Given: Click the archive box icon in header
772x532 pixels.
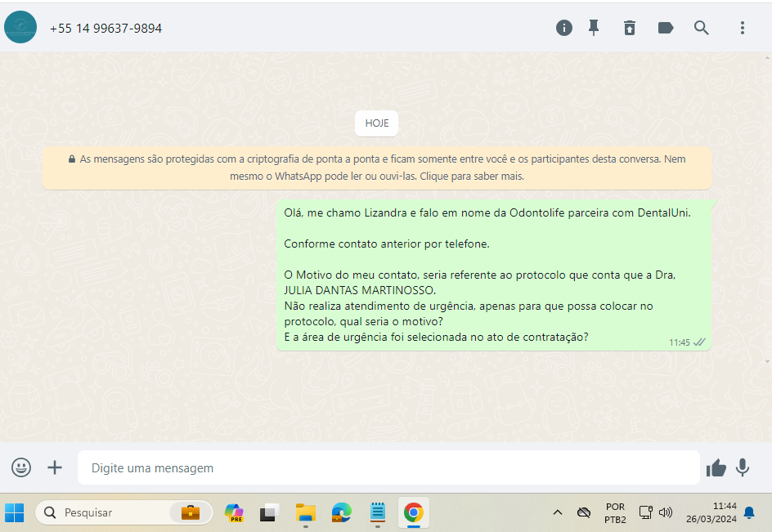Looking at the screenshot, I should coord(629,28).
